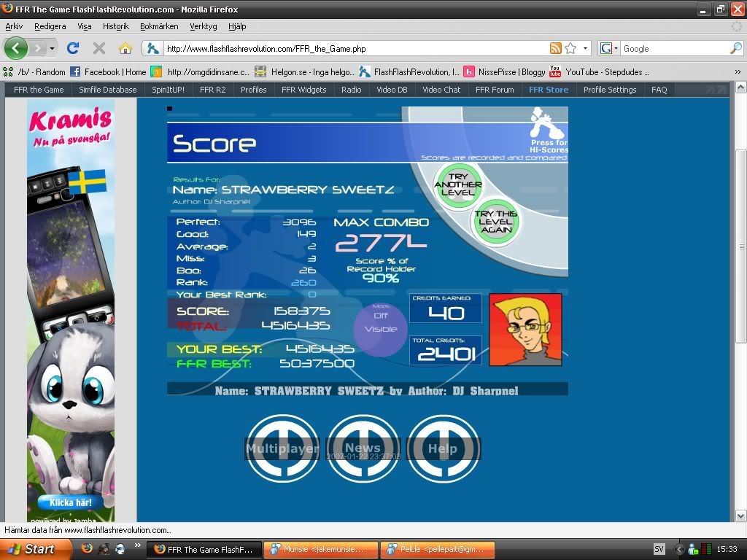Click the Try Another Level button

click(x=458, y=185)
